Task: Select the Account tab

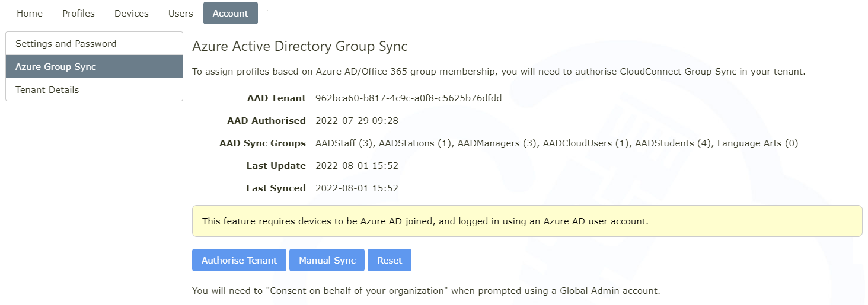Action: click(230, 14)
